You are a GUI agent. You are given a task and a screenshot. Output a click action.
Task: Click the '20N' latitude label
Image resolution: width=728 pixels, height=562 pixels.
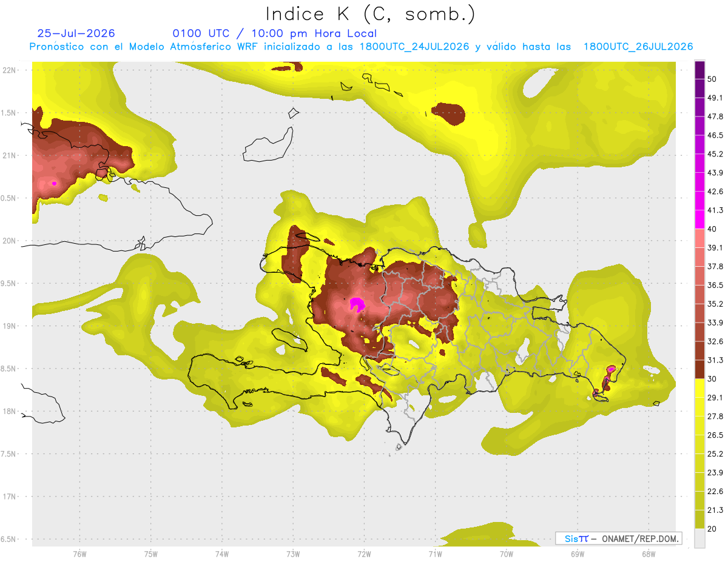[x=9, y=241]
